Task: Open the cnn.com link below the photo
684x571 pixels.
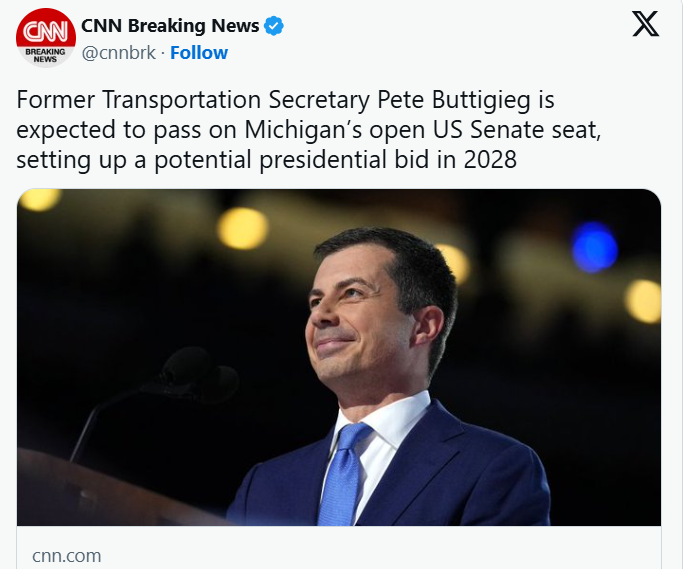Action: pos(66,555)
